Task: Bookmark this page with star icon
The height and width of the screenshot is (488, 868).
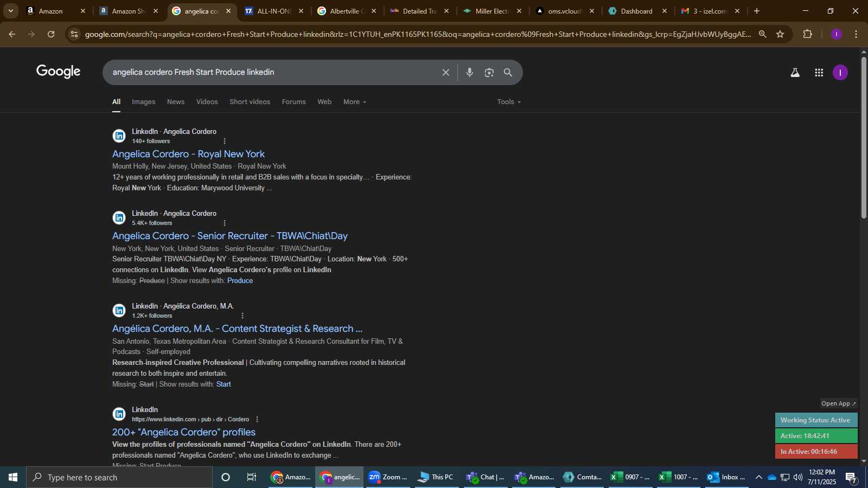Action: point(780,34)
